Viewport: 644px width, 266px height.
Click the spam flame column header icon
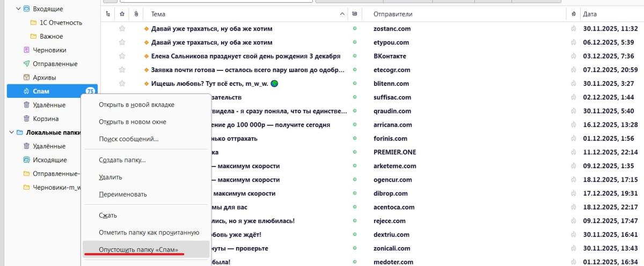click(574, 14)
